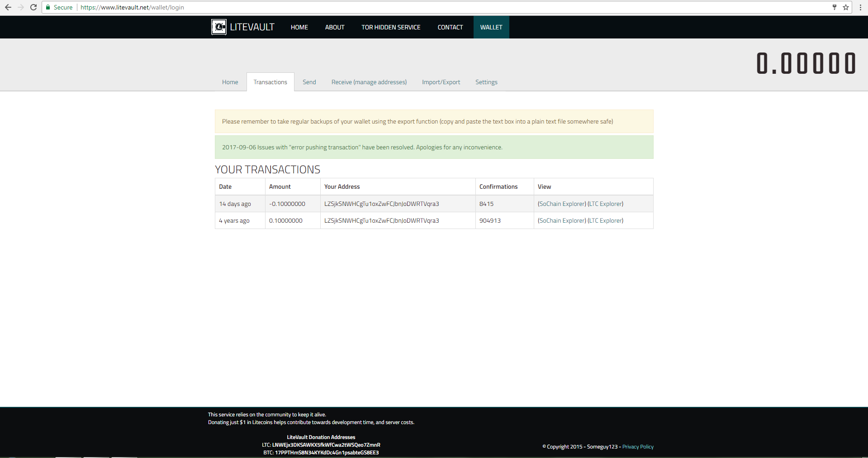
Task: Switch to the Send tab
Action: pos(309,82)
